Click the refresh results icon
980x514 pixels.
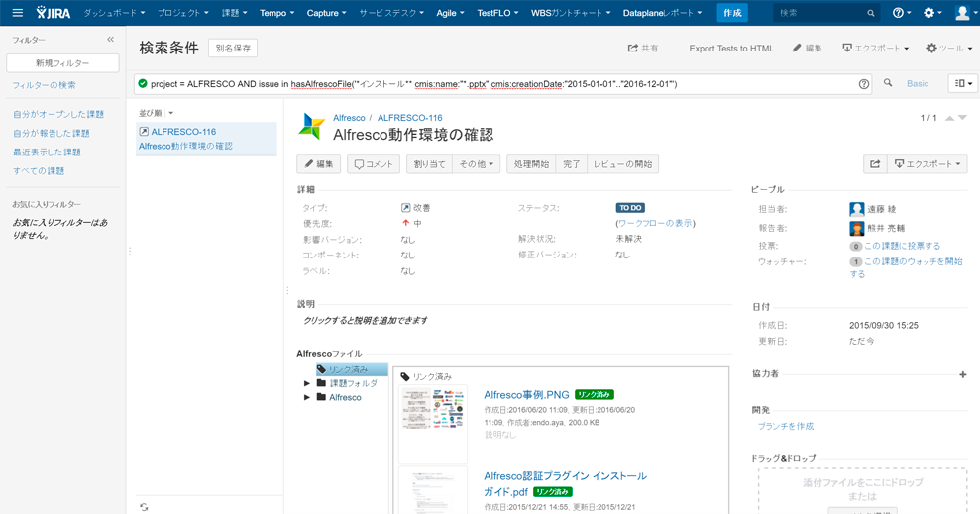144,507
